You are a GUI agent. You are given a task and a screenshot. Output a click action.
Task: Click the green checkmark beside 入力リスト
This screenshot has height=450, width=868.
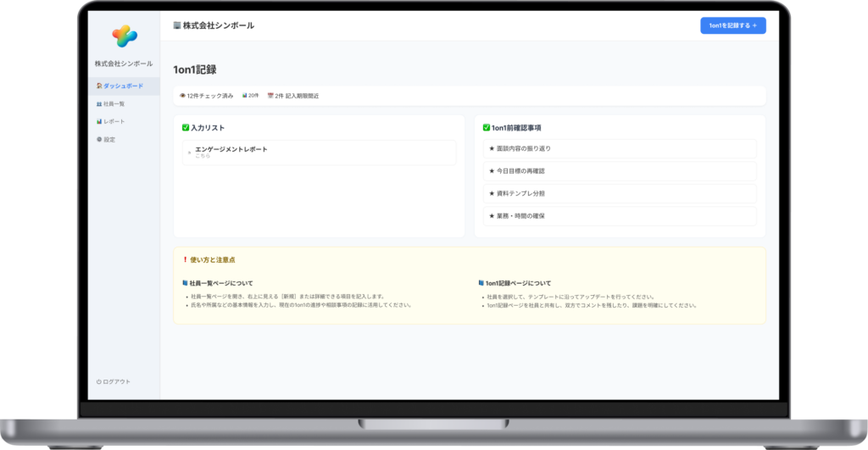(186, 128)
